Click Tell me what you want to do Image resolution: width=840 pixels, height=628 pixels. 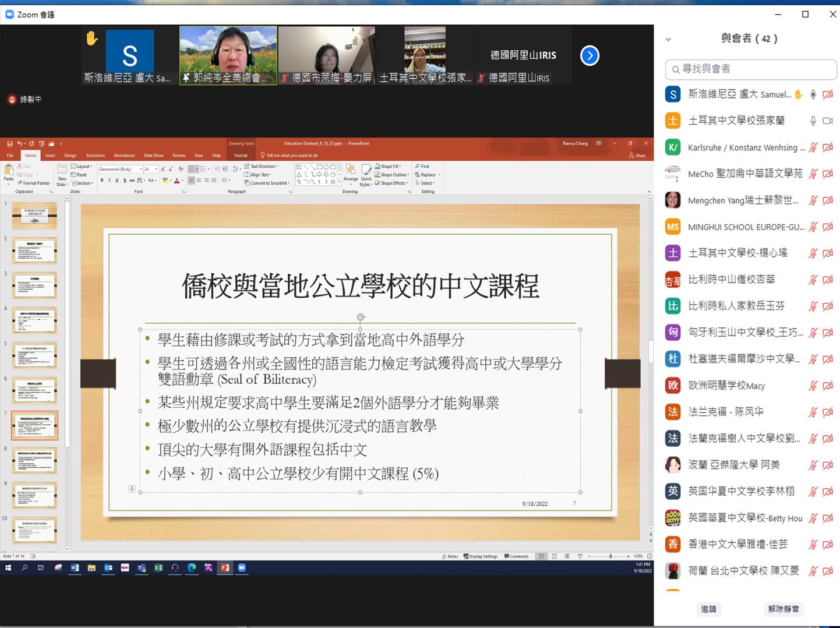tap(289, 156)
